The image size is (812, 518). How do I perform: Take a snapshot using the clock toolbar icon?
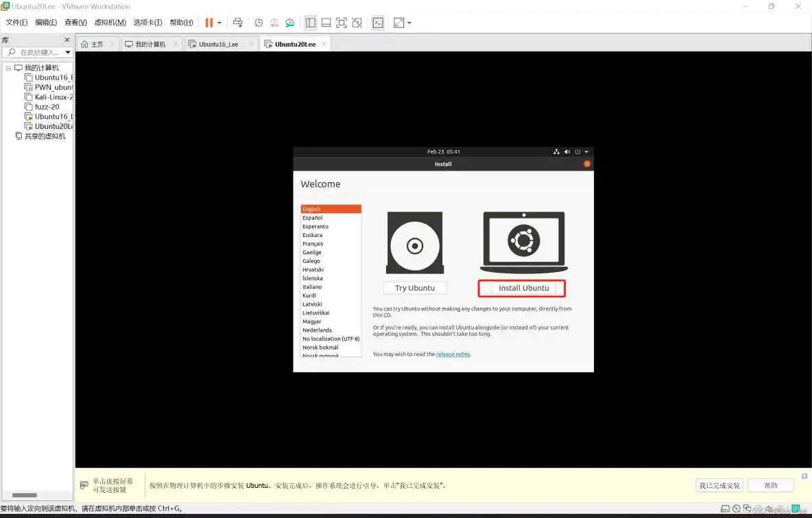coord(259,23)
